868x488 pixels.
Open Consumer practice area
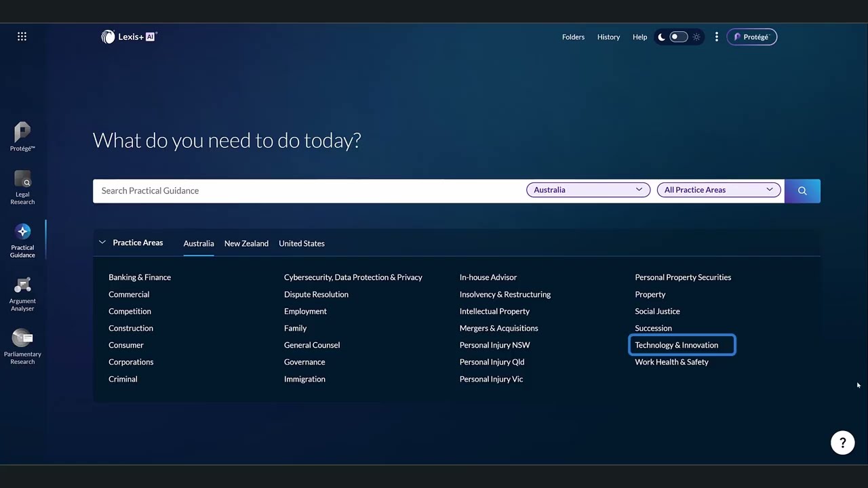[126, 345]
